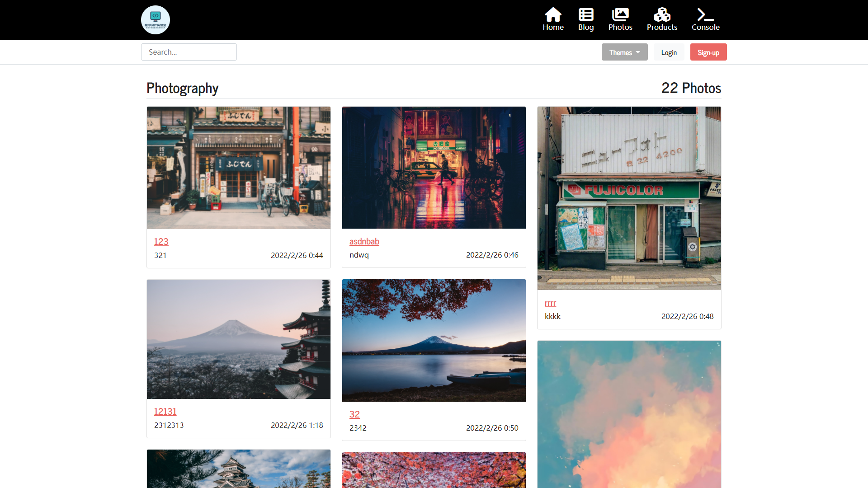The width and height of the screenshot is (868, 488).
Task: Go to Photos gallery icon
Action: [x=620, y=15]
